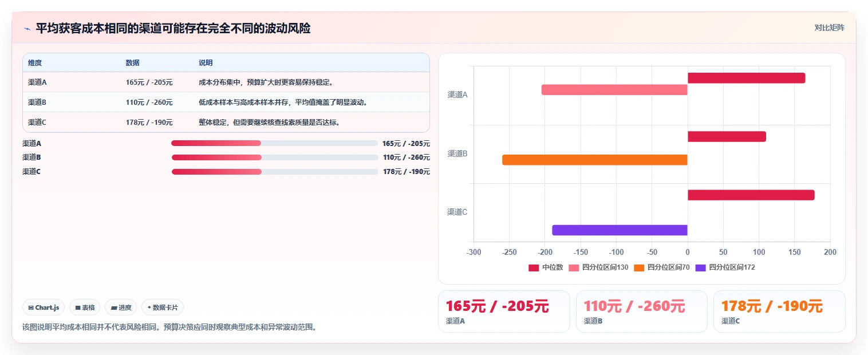
Task: Click the -150 tick on the x-axis
Action: [x=581, y=253]
